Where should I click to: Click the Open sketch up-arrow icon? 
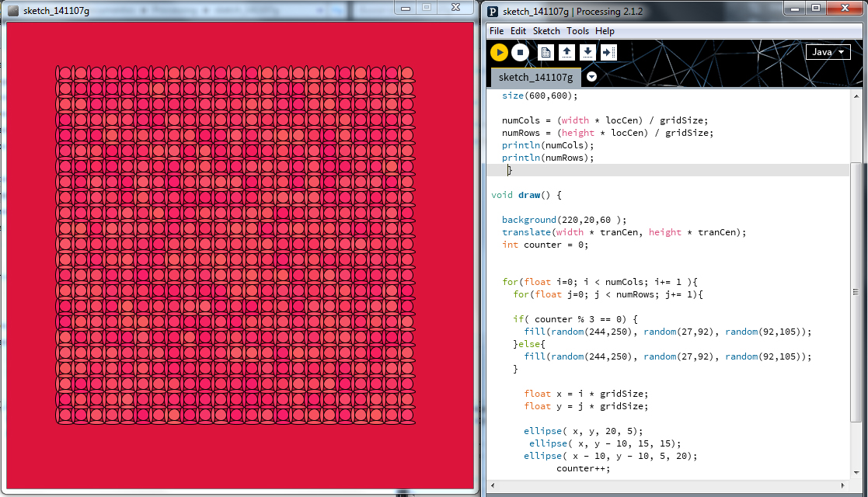coord(567,52)
